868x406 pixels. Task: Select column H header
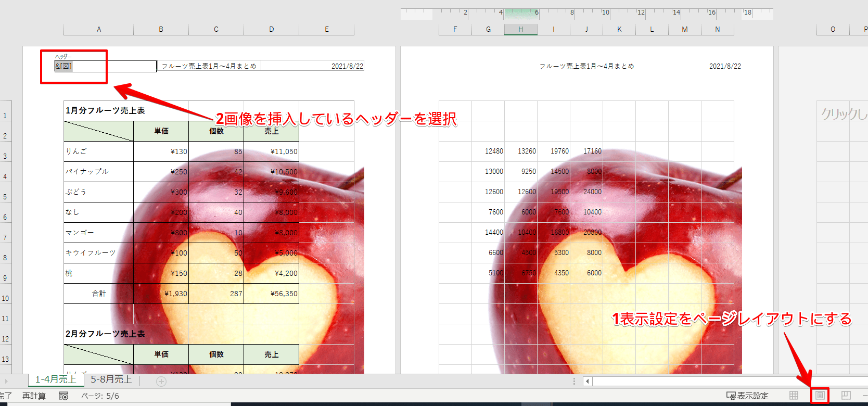(x=520, y=30)
